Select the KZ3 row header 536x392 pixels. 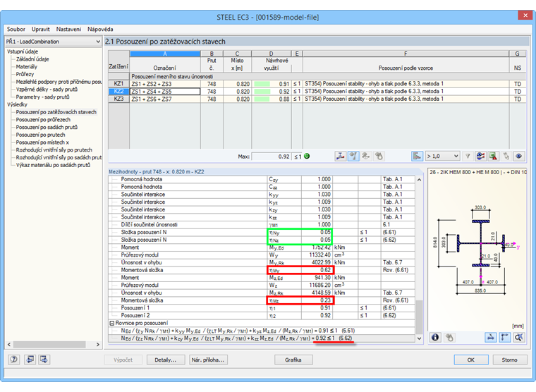[x=118, y=99]
